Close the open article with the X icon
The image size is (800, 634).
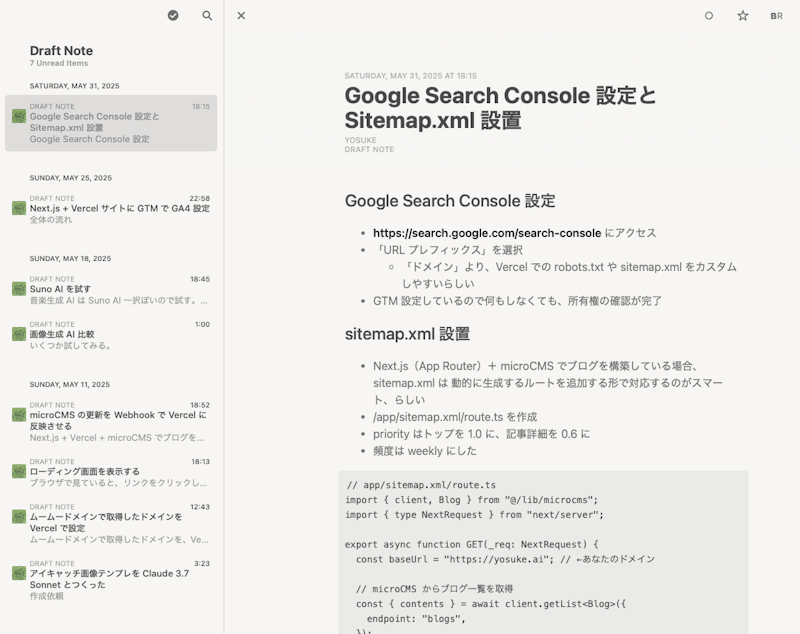pyautogui.click(x=241, y=16)
